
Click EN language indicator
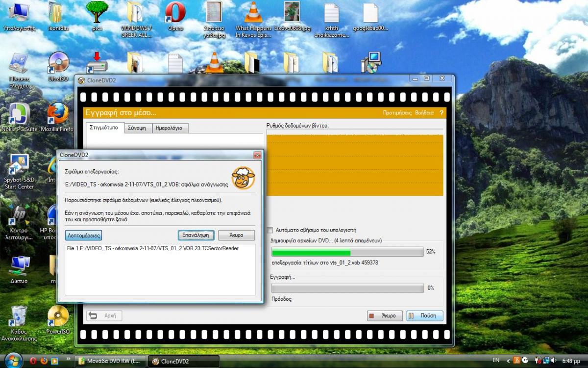(496, 361)
